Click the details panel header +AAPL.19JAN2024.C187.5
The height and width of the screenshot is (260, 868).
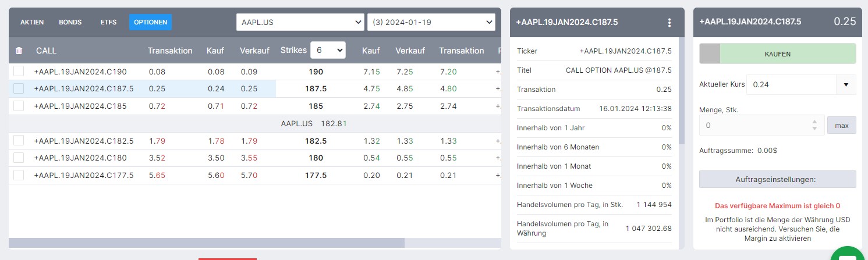click(567, 22)
